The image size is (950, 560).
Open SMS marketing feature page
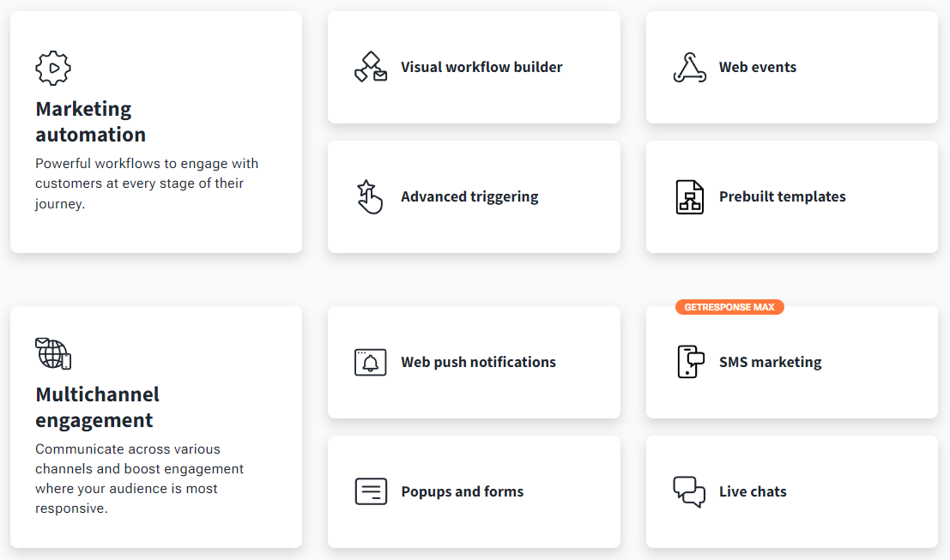[770, 362]
